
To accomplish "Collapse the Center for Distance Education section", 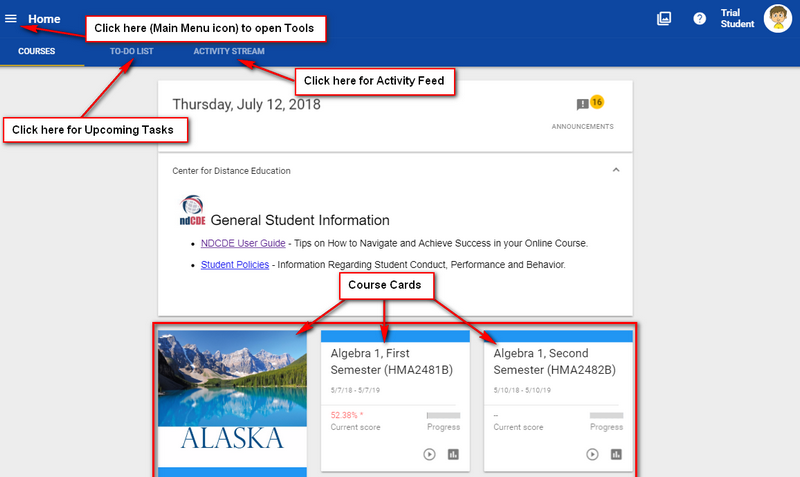I will coord(615,171).
